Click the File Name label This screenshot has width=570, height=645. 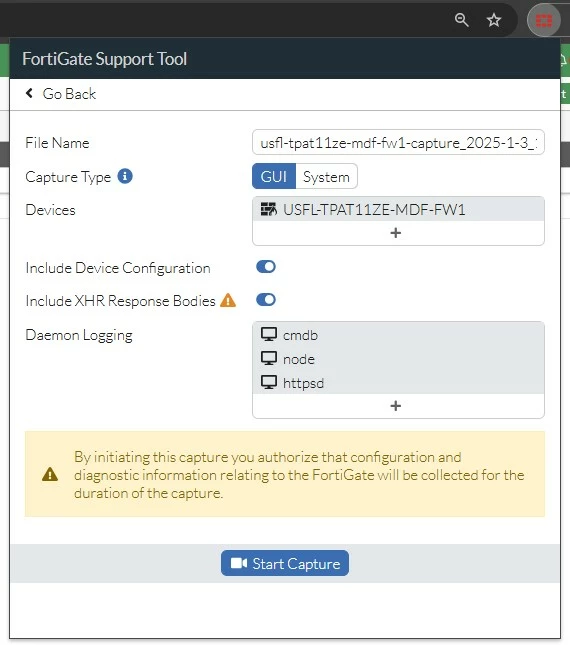tap(57, 143)
